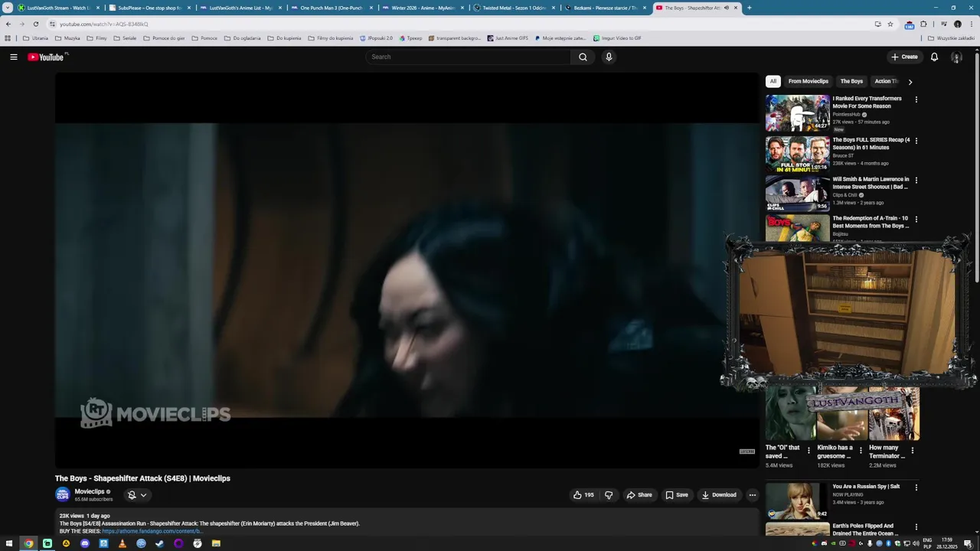980x551 pixels.
Task: Open the Ubrania bookmarks folder
Action: point(36,38)
